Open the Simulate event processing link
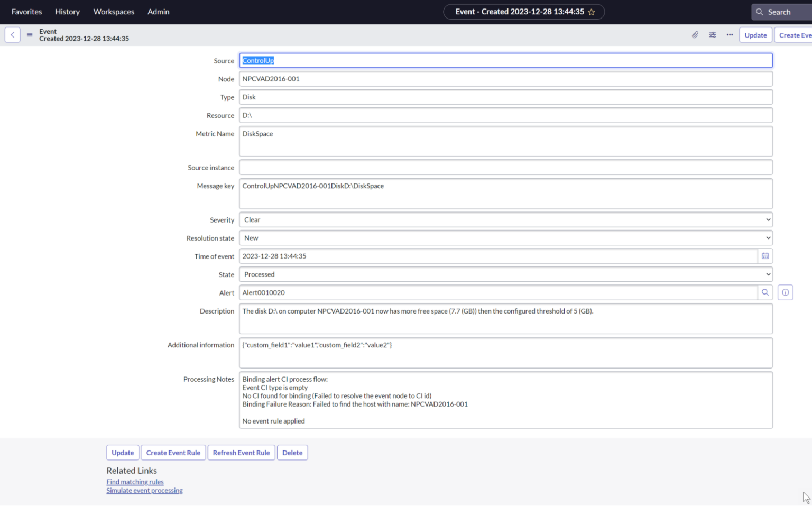Viewport: 812px width, 506px height. (x=144, y=490)
